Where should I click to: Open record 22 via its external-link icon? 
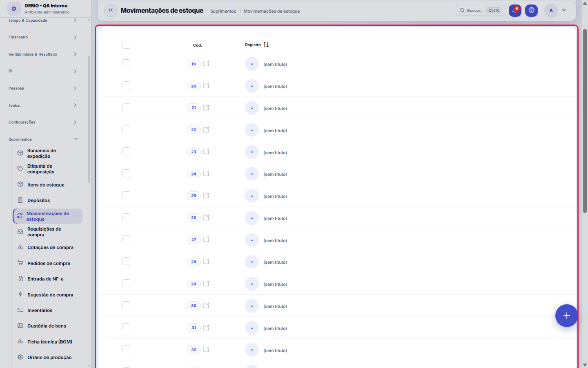(206, 130)
